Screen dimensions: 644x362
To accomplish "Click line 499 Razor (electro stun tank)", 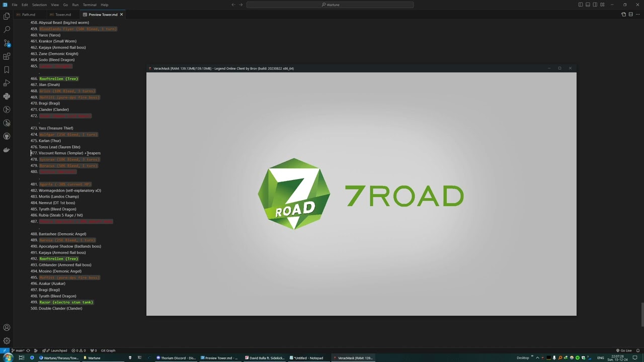I will 66,302.
